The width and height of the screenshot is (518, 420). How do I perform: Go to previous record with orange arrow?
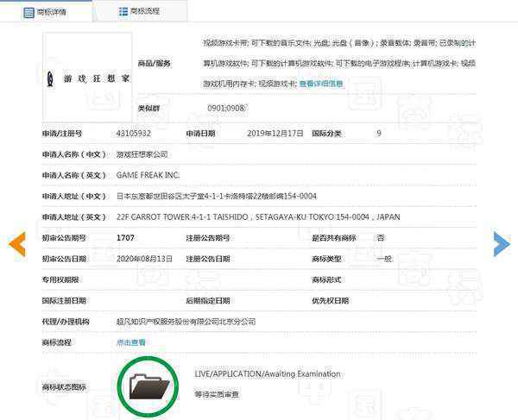click(x=17, y=244)
